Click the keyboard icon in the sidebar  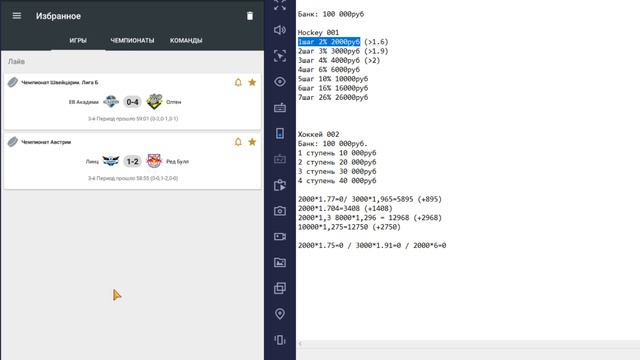pos(280,108)
